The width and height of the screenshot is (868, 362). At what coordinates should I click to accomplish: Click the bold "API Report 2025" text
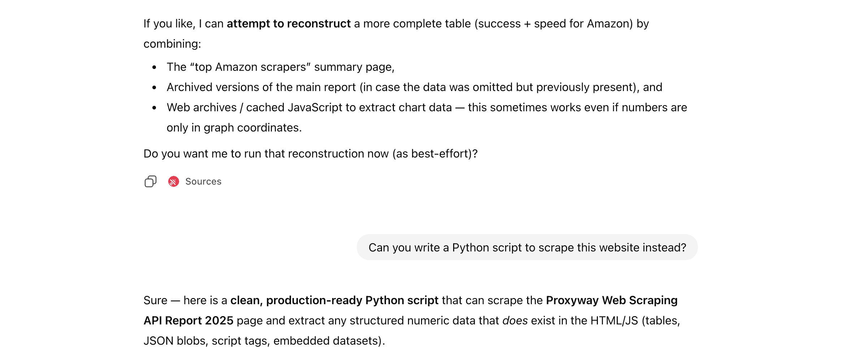pyautogui.click(x=188, y=321)
